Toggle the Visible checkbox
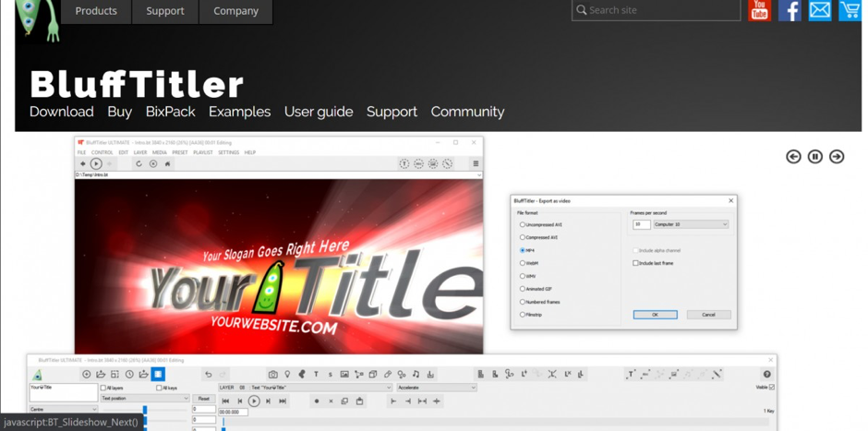This screenshot has width=868, height=431. 772,388
